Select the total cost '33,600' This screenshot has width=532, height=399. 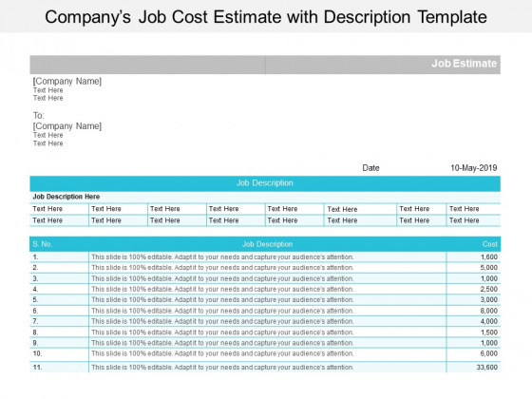tap(487, 367)
